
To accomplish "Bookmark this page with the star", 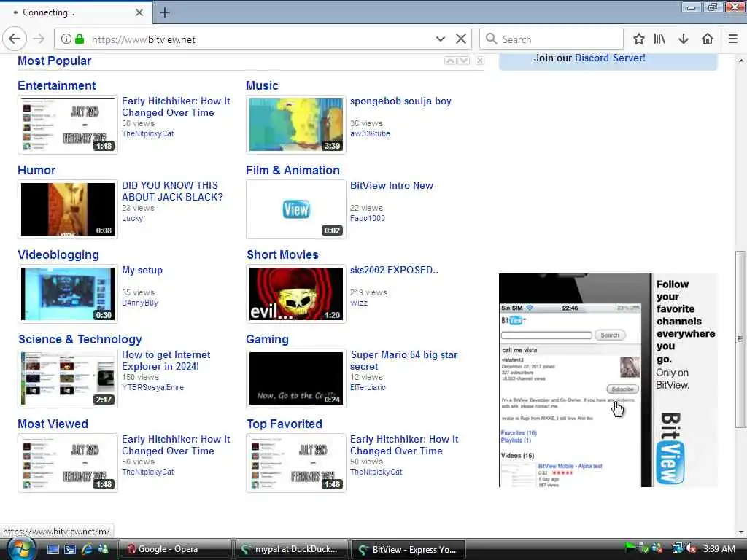I will coord(639,39).
